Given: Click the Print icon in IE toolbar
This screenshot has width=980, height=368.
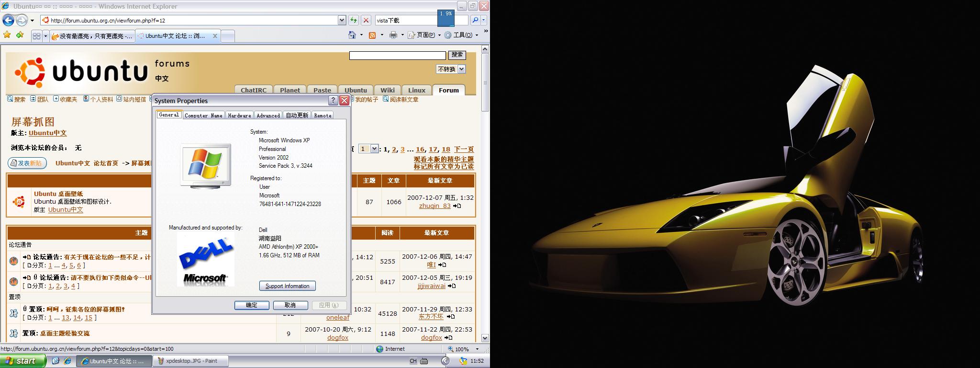Looking at the screenshot, I should click(393, 35).
